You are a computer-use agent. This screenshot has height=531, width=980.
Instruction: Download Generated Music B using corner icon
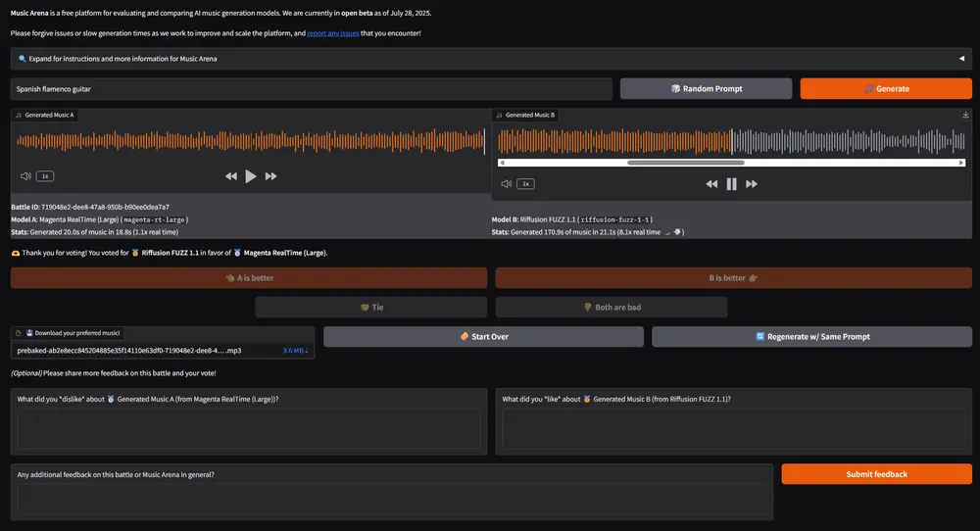965,115
